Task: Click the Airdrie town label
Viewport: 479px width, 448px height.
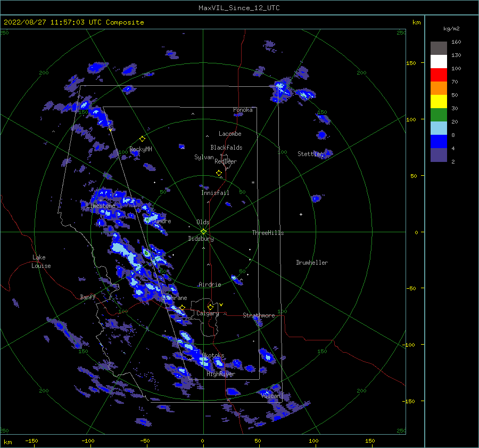Action: coord(210,284)
